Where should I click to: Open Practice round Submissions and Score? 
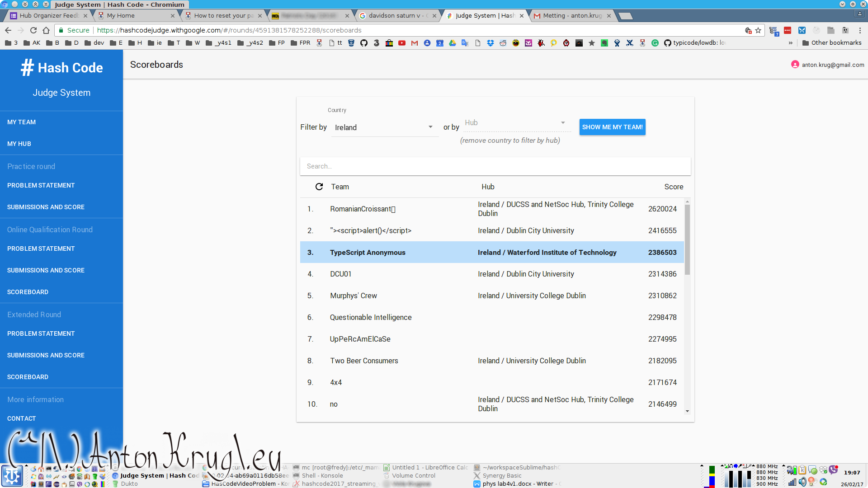[61, 207]
